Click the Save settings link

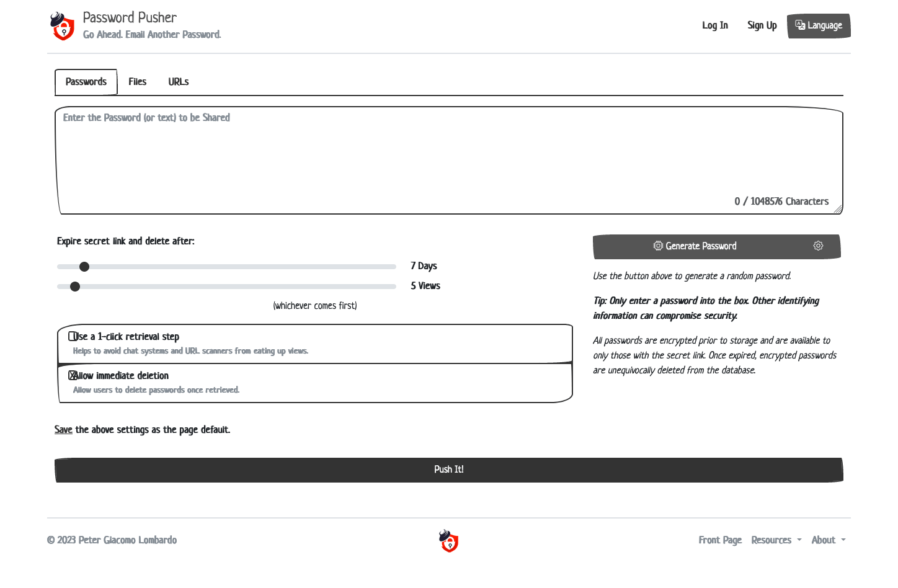pyautogui.click(x=63, y=430)
